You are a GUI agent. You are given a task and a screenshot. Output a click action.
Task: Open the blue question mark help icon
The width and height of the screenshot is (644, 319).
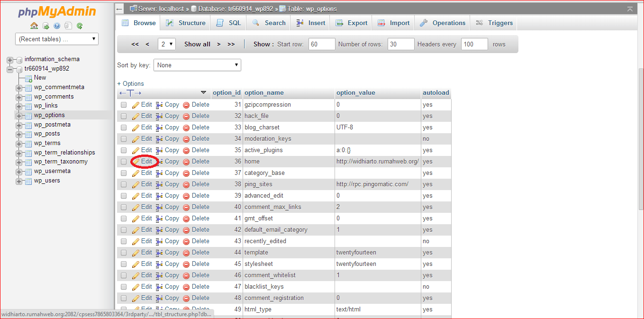click(57, 26)
